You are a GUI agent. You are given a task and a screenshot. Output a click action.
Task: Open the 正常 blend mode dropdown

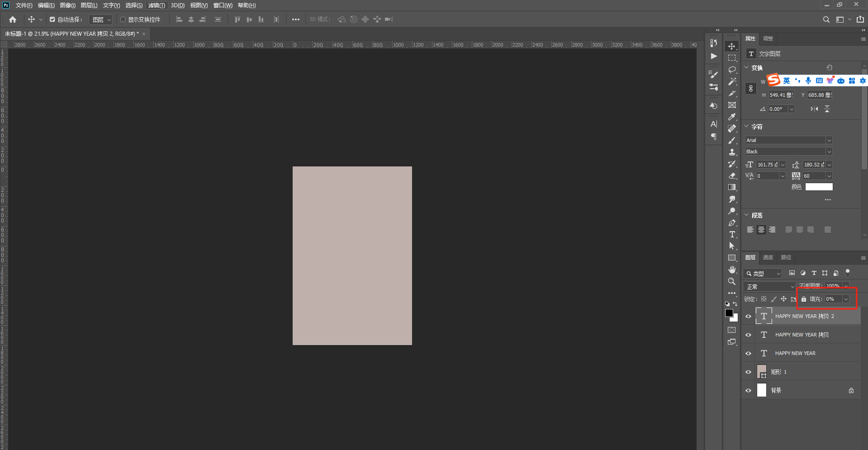point(769,287)
